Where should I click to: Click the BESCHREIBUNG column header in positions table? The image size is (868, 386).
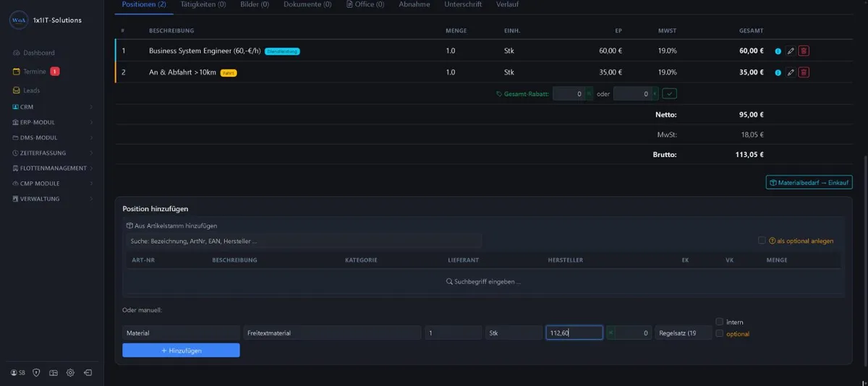(171, 31)
